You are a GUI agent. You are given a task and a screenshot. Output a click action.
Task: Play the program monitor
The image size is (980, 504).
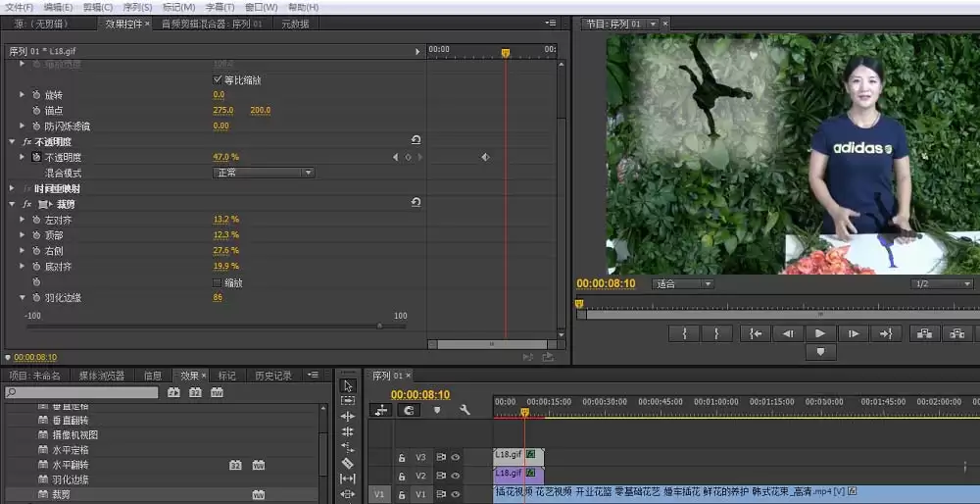point(820,333)
